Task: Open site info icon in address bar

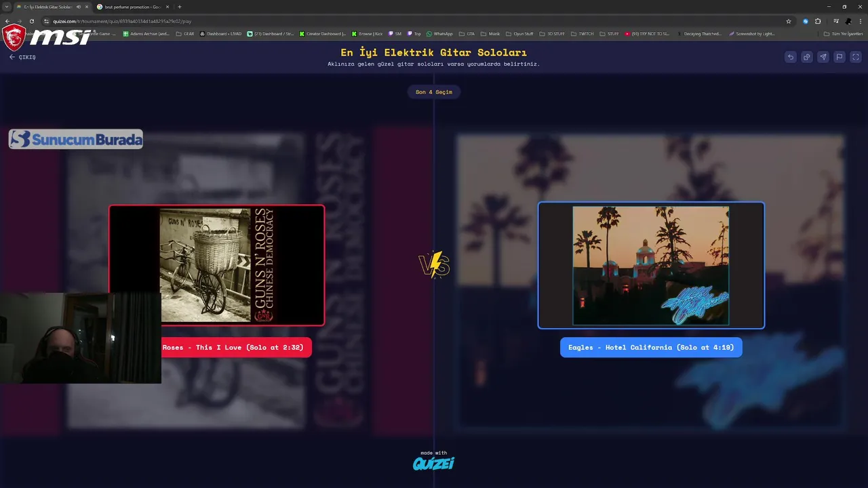Action: pyautogui.click(x=46, y=21)
